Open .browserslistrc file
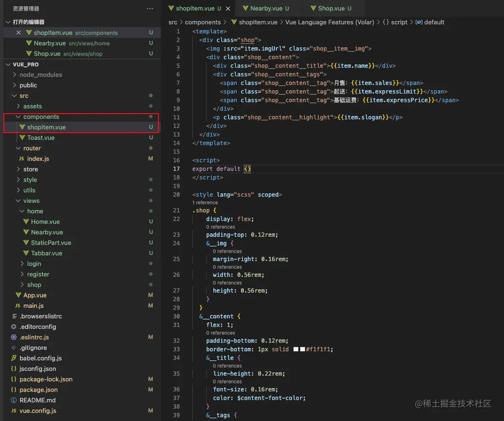504x421 pixels. pos(82,316)
